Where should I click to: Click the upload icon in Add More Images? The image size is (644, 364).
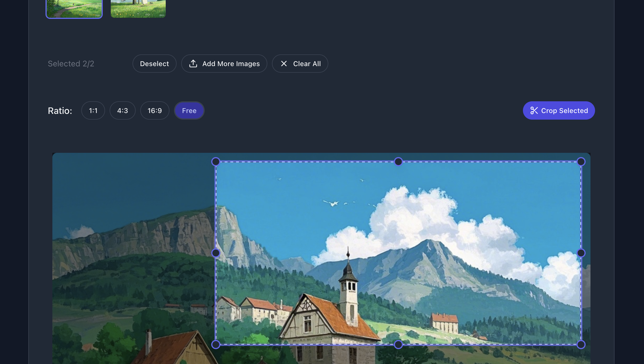pyautogui.click(x=193, y=64)
